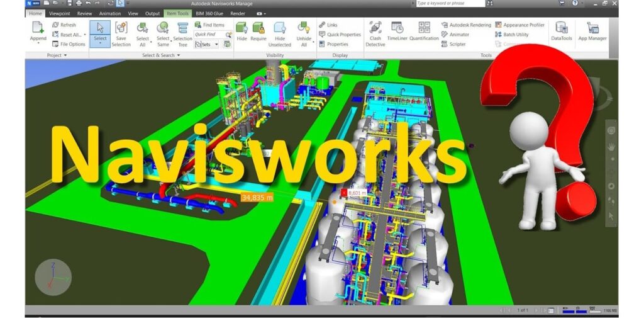Open the Select tool dropdown arrow
The image size is (644, 318).
tap(100, 43)
